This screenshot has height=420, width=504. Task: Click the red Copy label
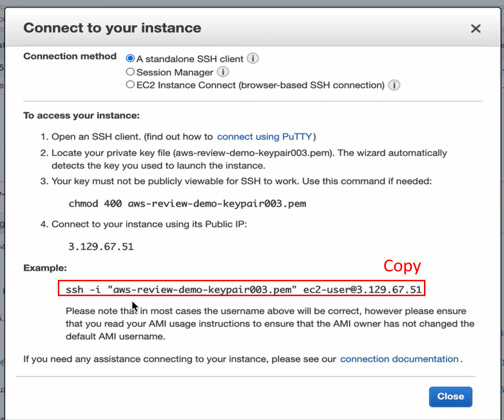pos(402,266)
